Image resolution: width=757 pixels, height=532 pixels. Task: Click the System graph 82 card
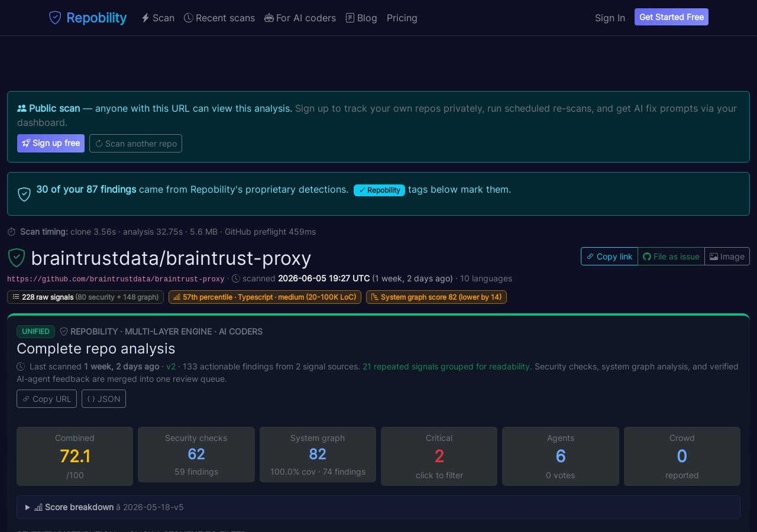(318, 455)
